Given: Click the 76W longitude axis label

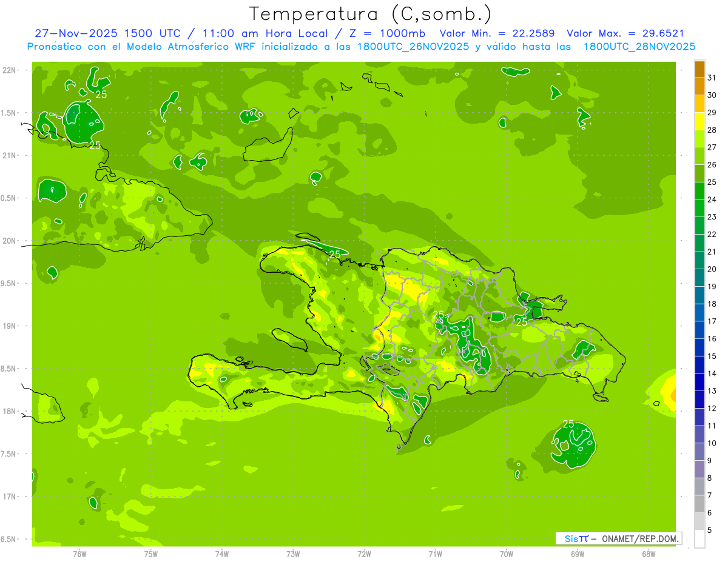Looking at the screenshot, I should click(79, 554).
